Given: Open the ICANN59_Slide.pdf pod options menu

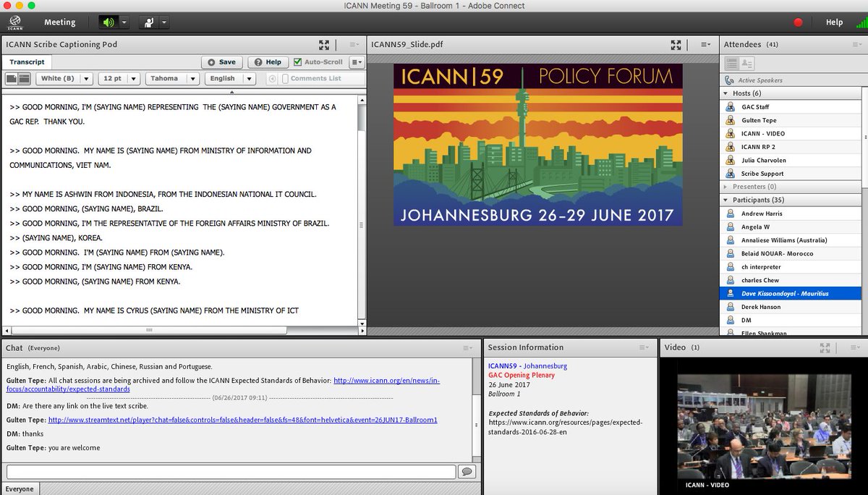Looking at the screenshot, I should coord(705,44).
